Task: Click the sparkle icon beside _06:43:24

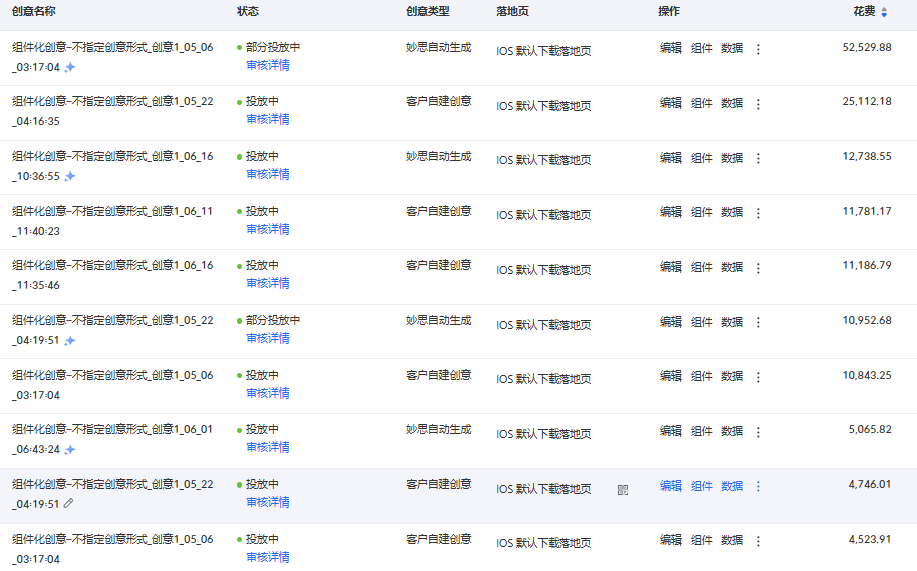Action: pos(70,449)
